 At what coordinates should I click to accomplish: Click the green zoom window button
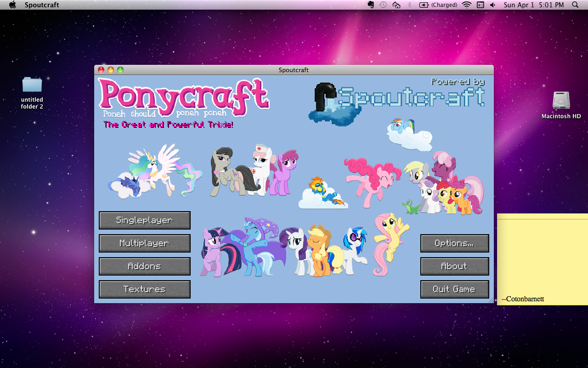(120, 70)
